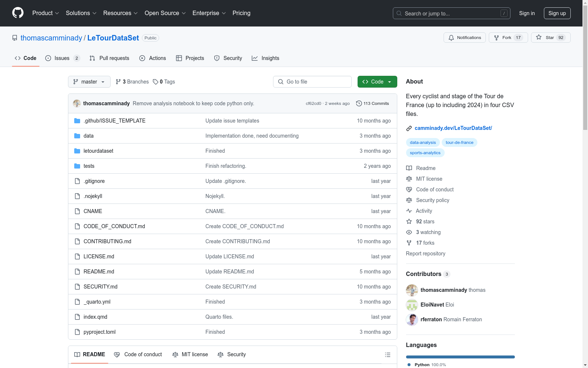588x368 pixels.
Task: Select the Code of conduct readme tab
Action: 138,354
